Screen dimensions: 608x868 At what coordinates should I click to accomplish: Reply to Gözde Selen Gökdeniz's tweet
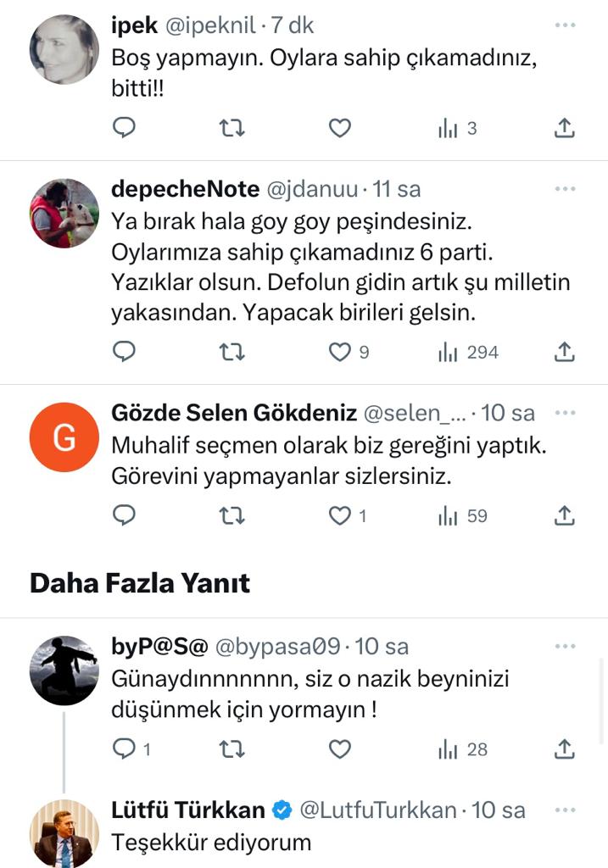point(125,515)
